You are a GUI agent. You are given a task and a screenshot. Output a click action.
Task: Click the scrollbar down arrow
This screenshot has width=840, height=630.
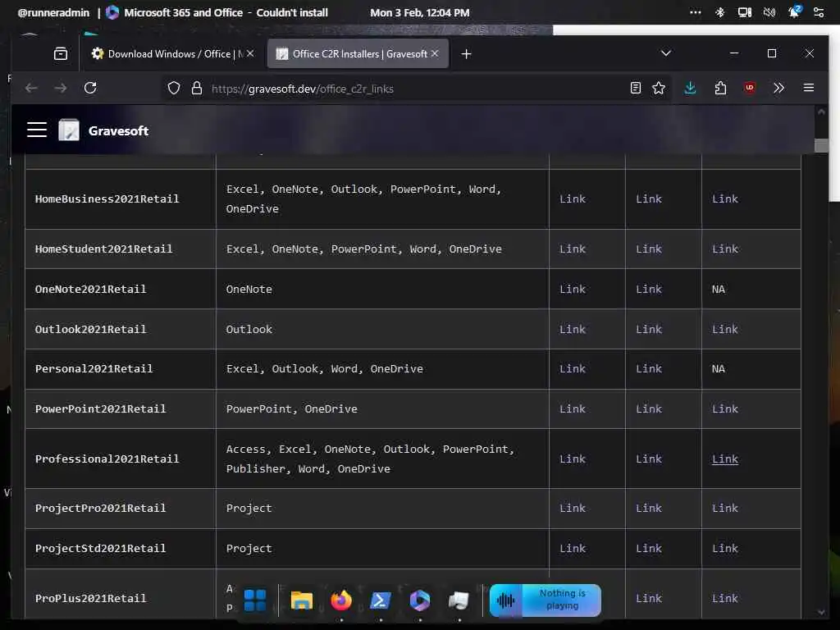tap(820, 612)
